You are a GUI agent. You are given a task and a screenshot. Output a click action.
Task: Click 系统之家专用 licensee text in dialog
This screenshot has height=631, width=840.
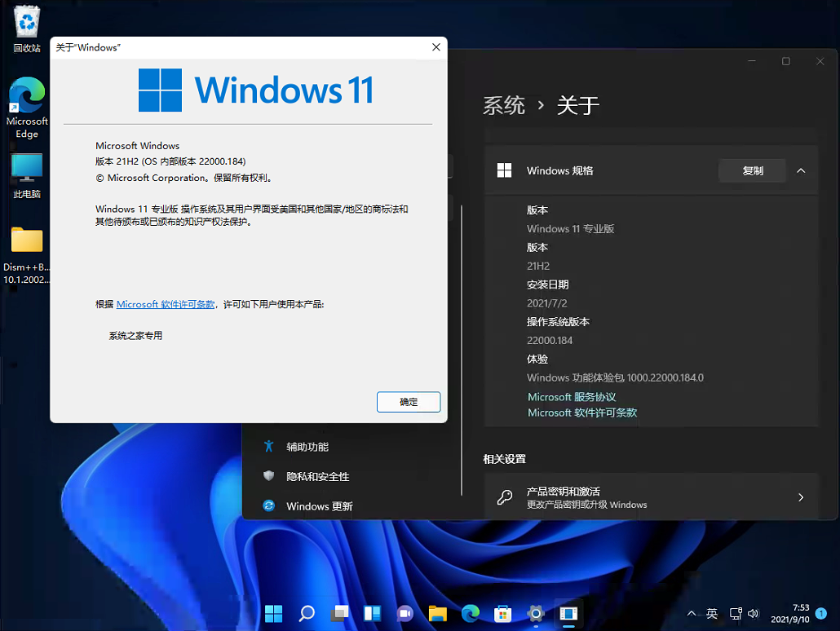(135, 336)
